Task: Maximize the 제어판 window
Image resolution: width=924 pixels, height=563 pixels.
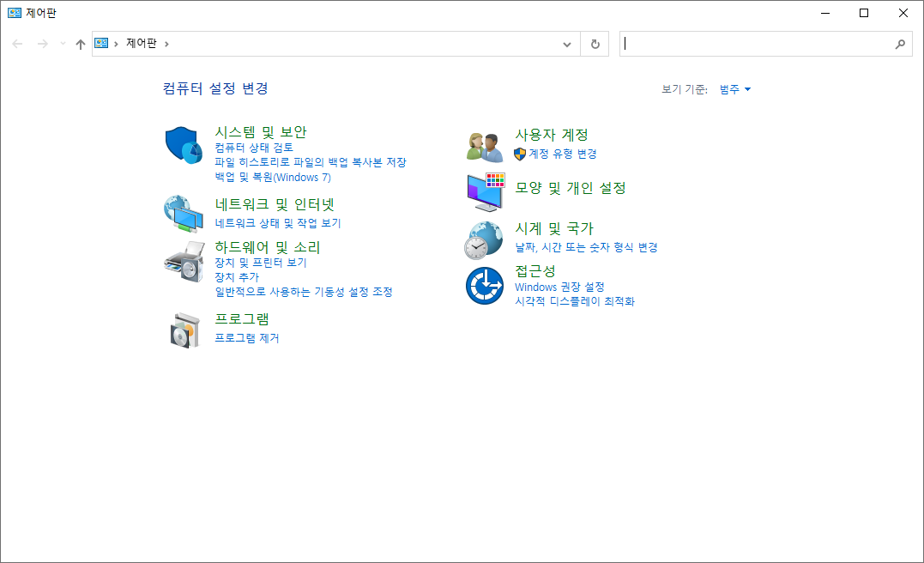Action: [864, 13]
